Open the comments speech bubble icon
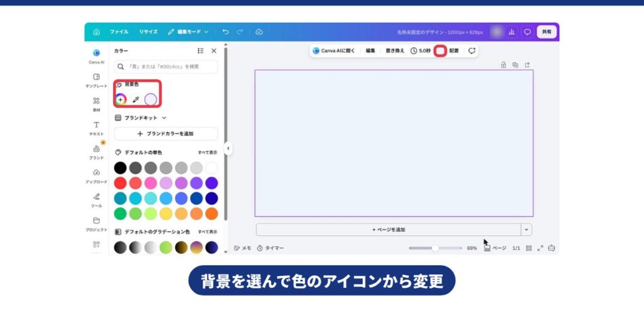The width and height of the screenshot is (644, 320). 528,31
